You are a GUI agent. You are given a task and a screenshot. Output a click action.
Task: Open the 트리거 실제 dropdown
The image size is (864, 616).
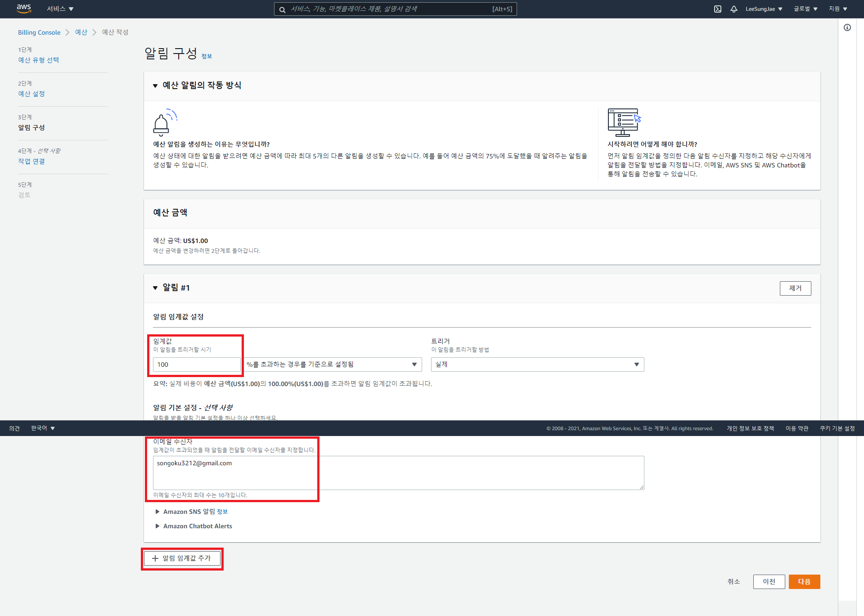pos(537,364)
